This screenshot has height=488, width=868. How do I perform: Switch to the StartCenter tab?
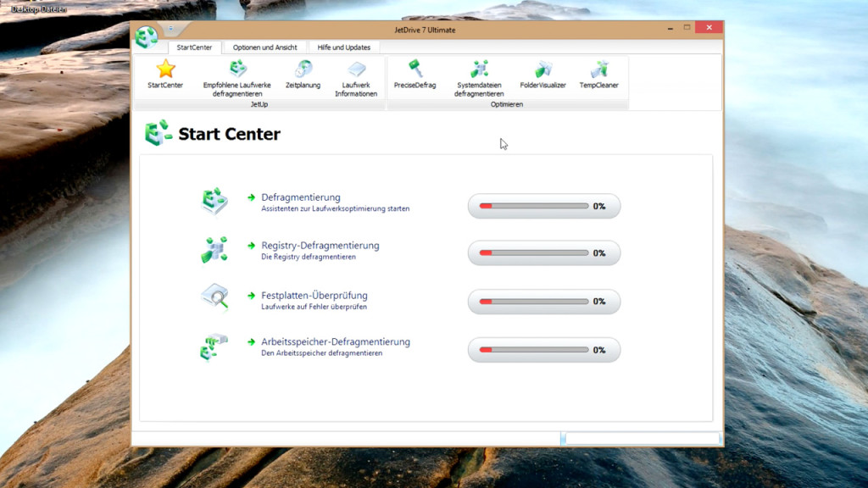pyautogui.click(x=194, y=47)
